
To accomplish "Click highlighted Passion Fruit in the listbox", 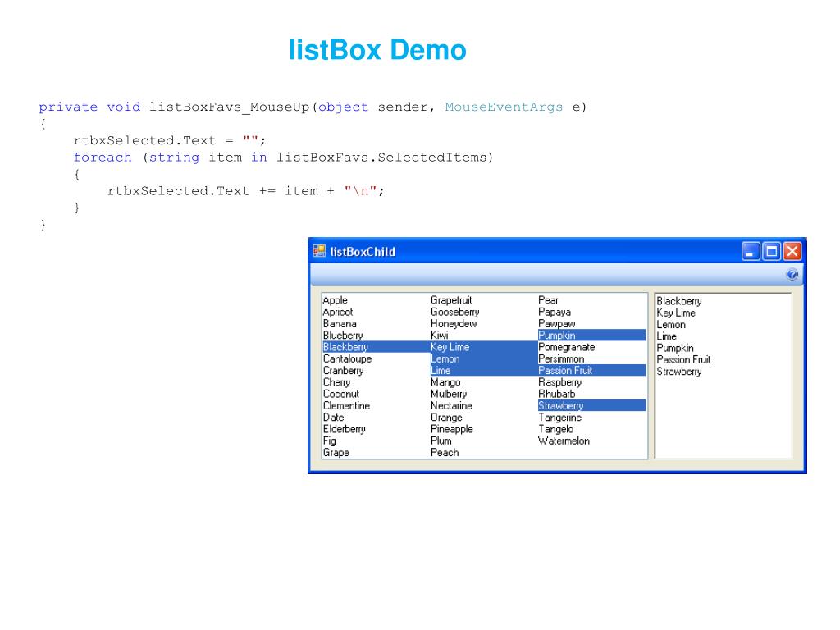I will pos(591,370).
